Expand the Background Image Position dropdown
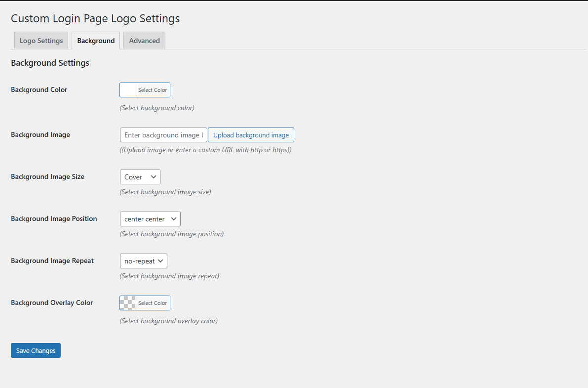Image resolution: width=588 pixels, height=388 pixels. 150,218
